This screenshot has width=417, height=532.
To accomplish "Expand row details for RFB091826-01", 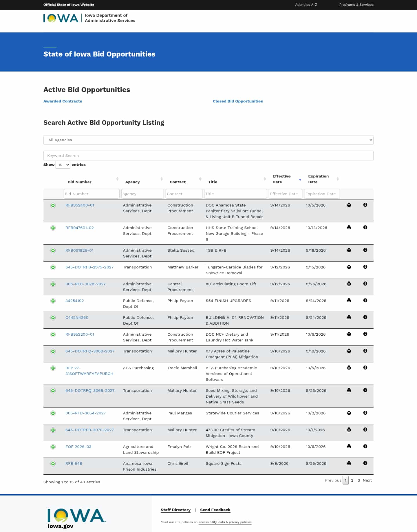I will click(53, 251).
